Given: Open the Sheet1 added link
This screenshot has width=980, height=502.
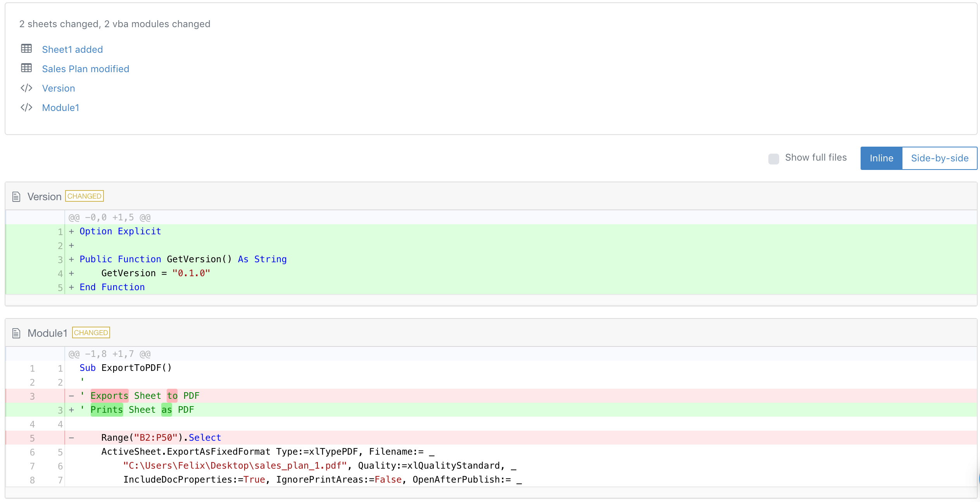Looking at the screenshot, I should pyautogui.click(x=72, y=50).
